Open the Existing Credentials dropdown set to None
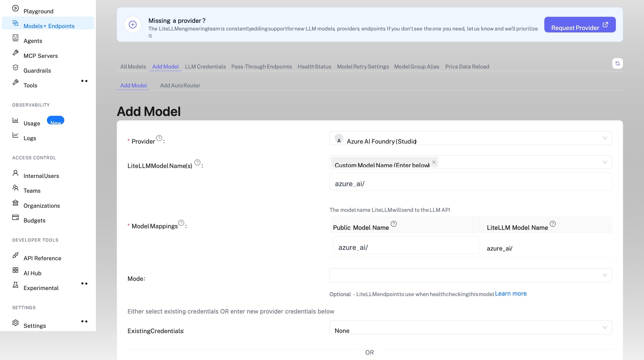Screen dimensions: 644x360 (470, 328)
